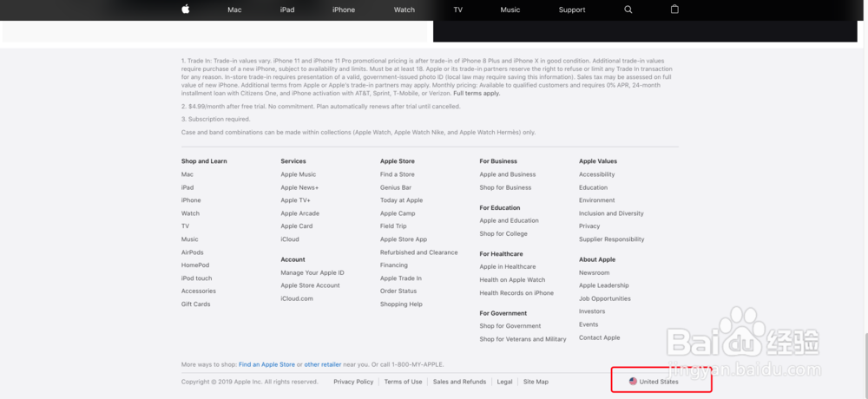
Task: Open AirPods link under Shop and Learn
Action: pyautogui.click(x=192, y=252)
